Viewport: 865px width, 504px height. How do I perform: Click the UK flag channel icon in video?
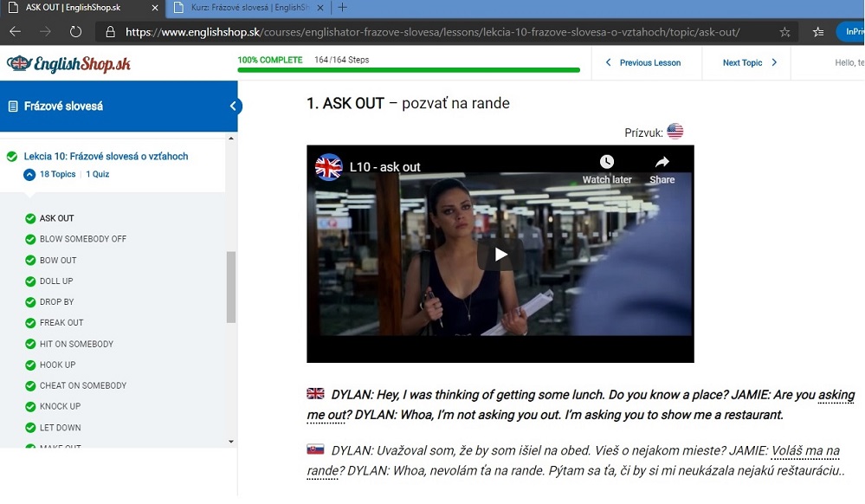[x=329, y=166]
